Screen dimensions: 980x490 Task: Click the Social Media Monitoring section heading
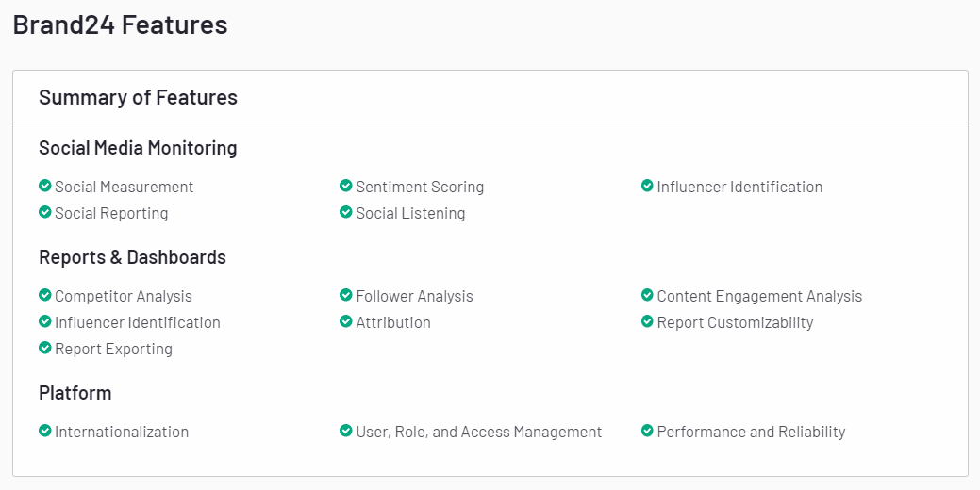(138, 148)
